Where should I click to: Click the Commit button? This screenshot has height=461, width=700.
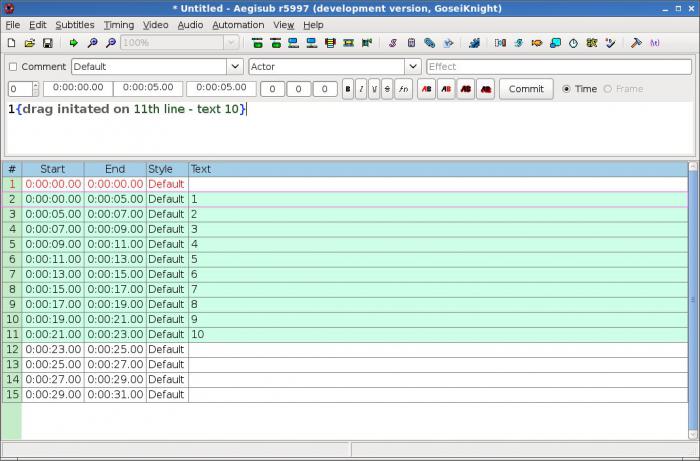(x=526, y=89)
